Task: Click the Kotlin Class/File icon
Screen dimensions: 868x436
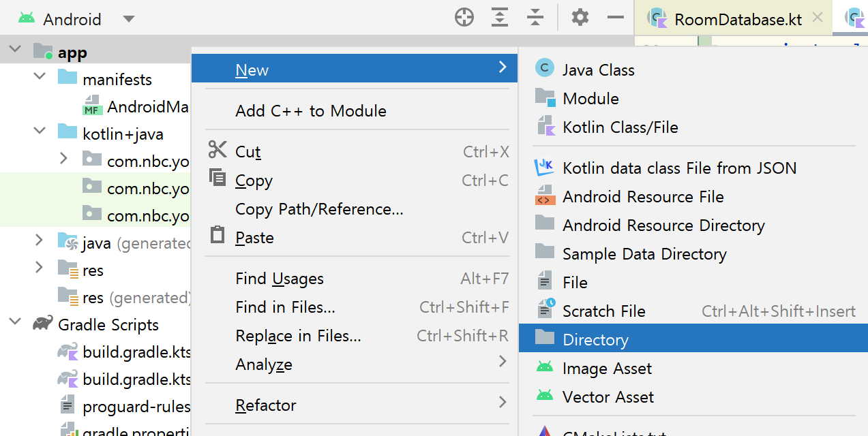Action: coord(545,126)
